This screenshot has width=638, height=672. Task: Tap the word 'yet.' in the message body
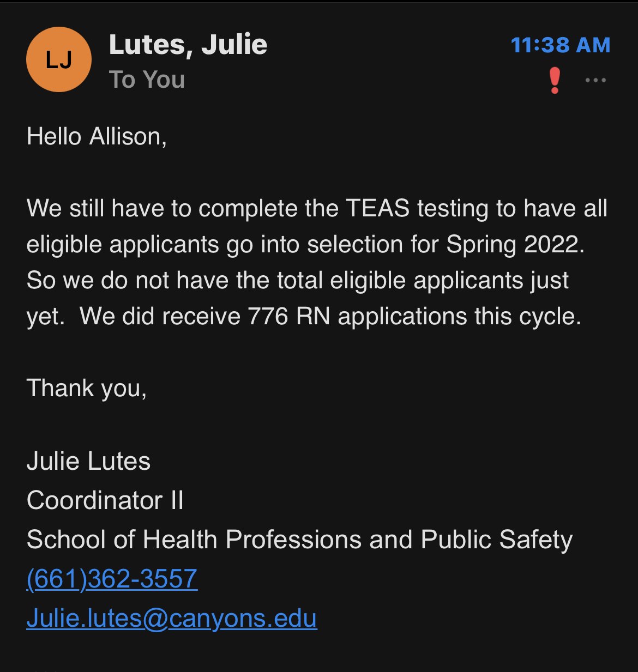coord(46,317)
